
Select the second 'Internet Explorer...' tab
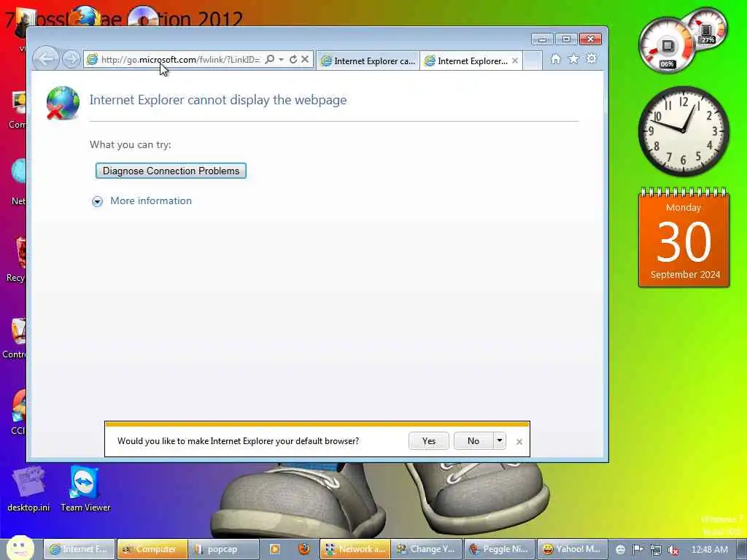[467, 61]
